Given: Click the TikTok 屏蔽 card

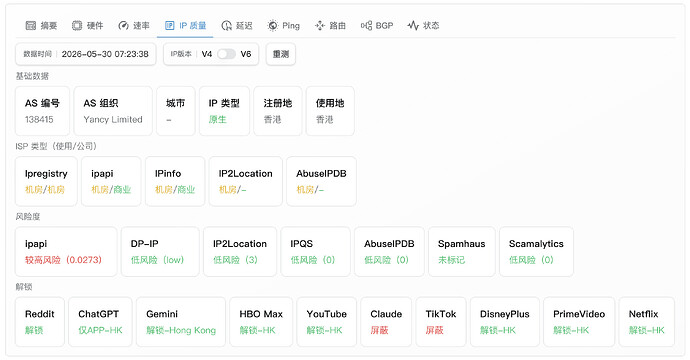Looking at the screenshot, I should point(440,322).
